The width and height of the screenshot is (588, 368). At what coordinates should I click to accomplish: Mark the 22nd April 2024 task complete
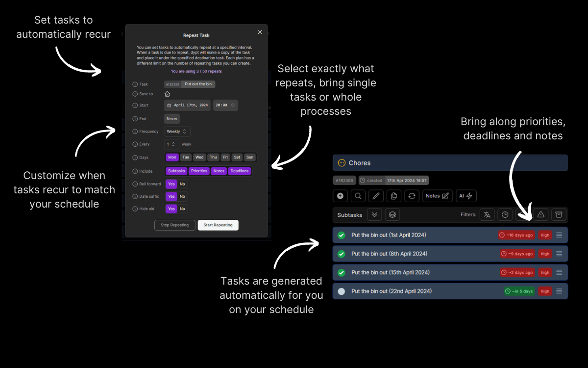pos(342,291)
